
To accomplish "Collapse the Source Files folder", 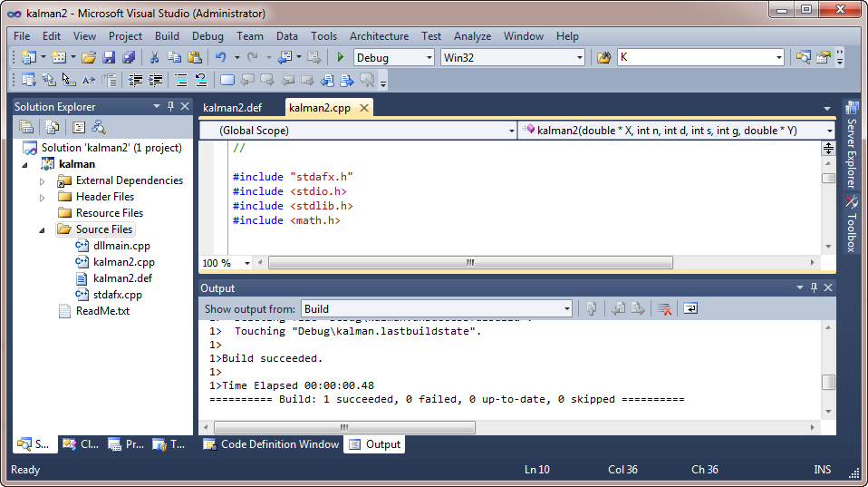I will (x=42, y=229).
